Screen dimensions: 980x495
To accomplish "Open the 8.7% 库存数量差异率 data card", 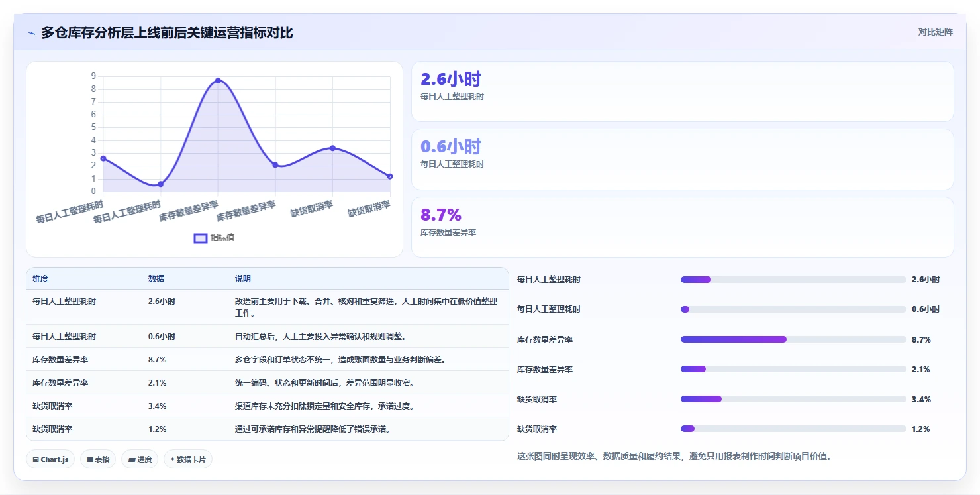I will [x=683, y=227].
